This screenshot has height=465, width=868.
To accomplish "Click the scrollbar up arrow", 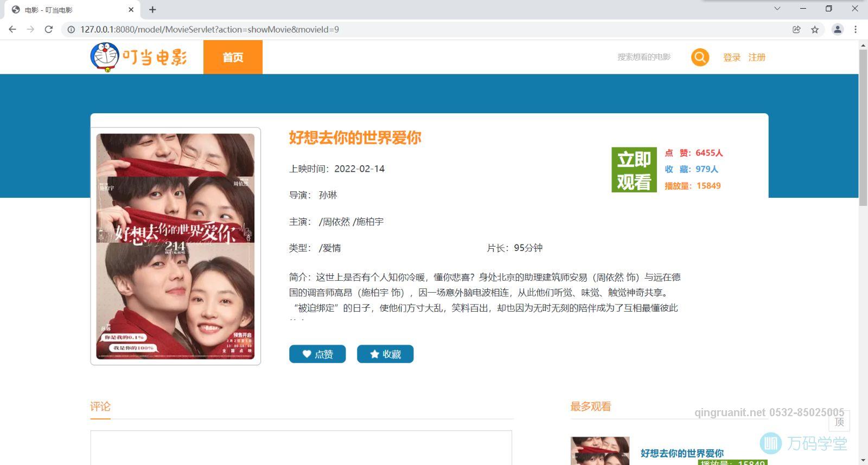I will coord(863,45).
